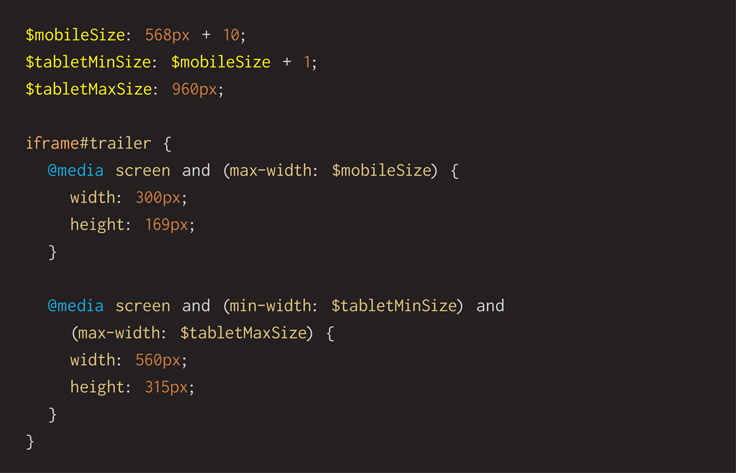Click the opening brace after iframe#trailer

tap(167, 144)
